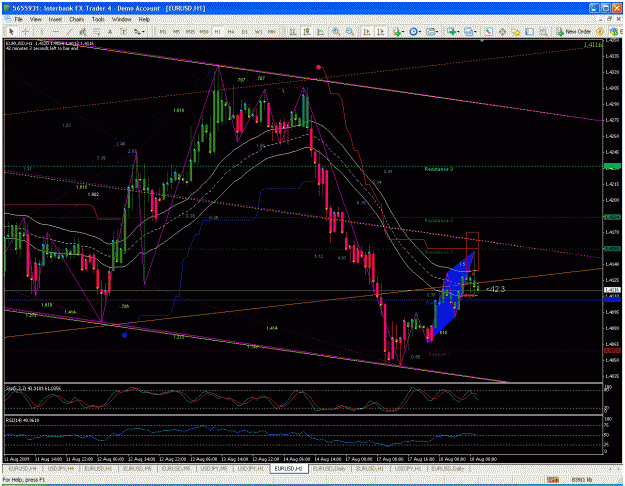Choose the equidistant channel tool

point(83,31)
